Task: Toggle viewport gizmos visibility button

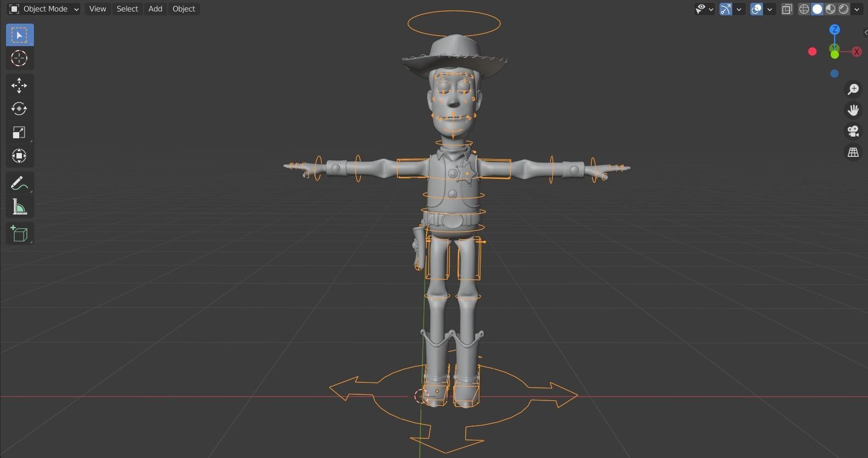Action: tap(726, 9)
